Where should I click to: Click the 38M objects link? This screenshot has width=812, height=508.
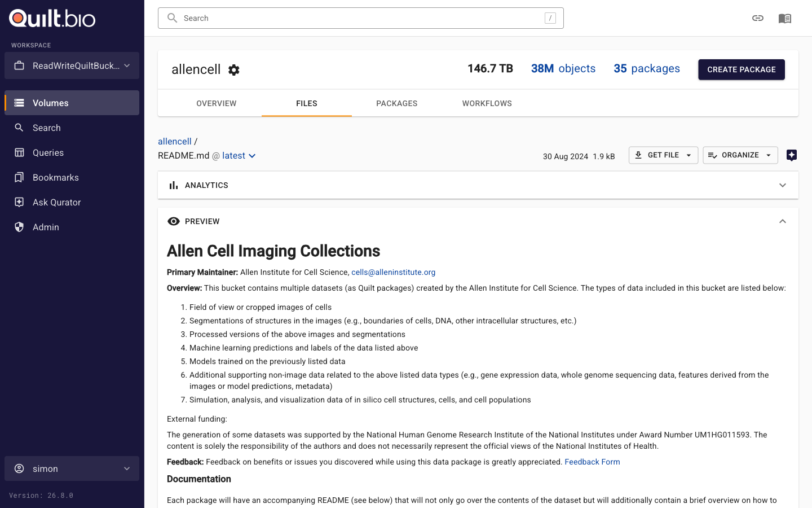click(x=563, y=68)
